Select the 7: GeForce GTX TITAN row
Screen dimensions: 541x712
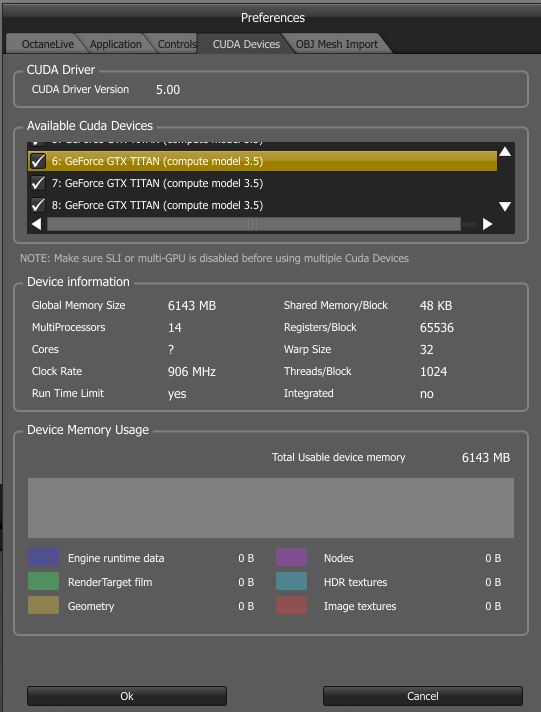point(262,183)
